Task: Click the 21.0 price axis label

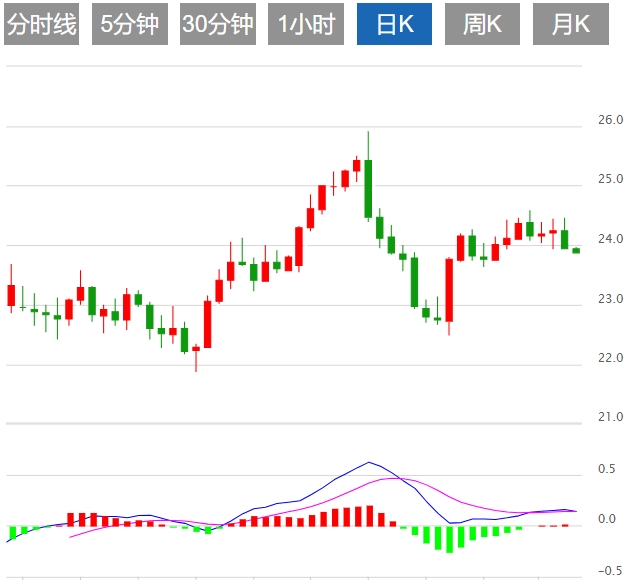Action: click(611, 417)
